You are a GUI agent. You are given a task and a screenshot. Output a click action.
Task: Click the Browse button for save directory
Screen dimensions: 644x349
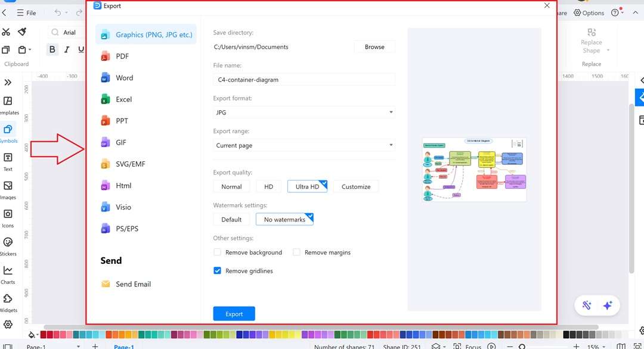click(374, 46)
